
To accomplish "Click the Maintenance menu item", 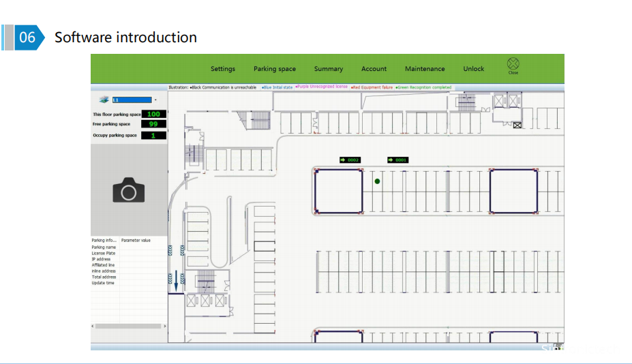I will 425,69.
